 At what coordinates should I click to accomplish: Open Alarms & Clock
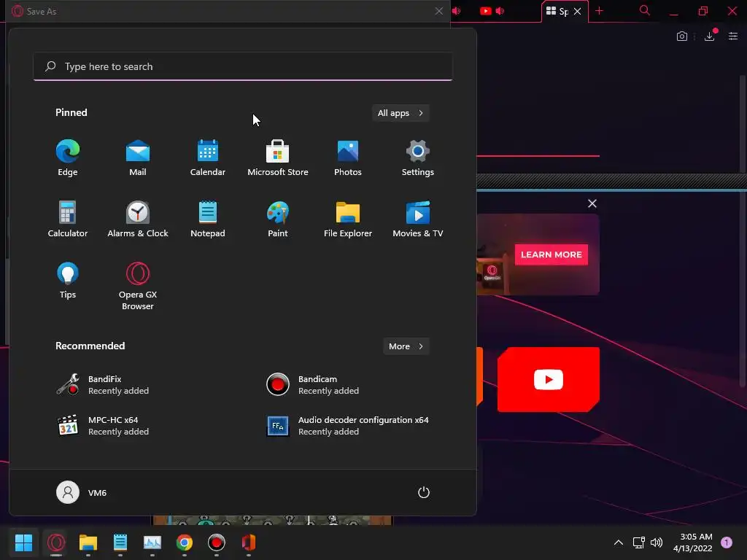point(138,219)
